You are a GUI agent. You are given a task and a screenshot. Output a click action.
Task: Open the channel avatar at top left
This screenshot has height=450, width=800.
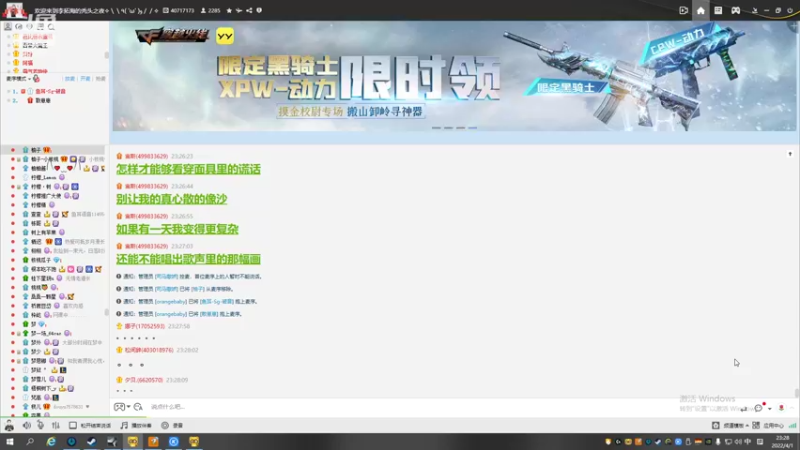point(14,10)
